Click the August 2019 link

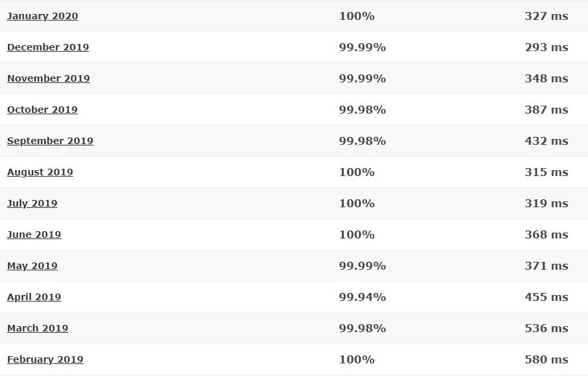[x=40, y=172]
